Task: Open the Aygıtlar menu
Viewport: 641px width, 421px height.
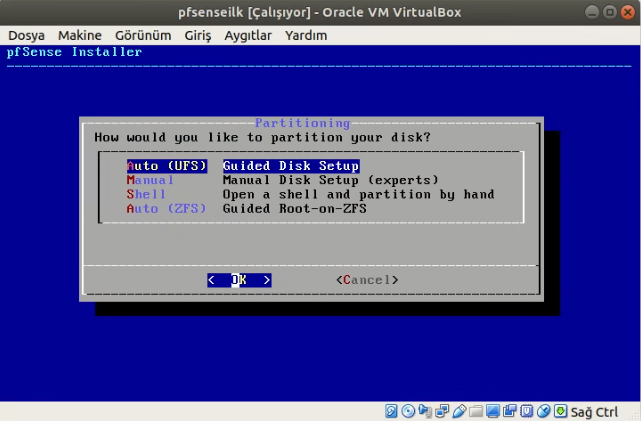Action: coord(248,36)
